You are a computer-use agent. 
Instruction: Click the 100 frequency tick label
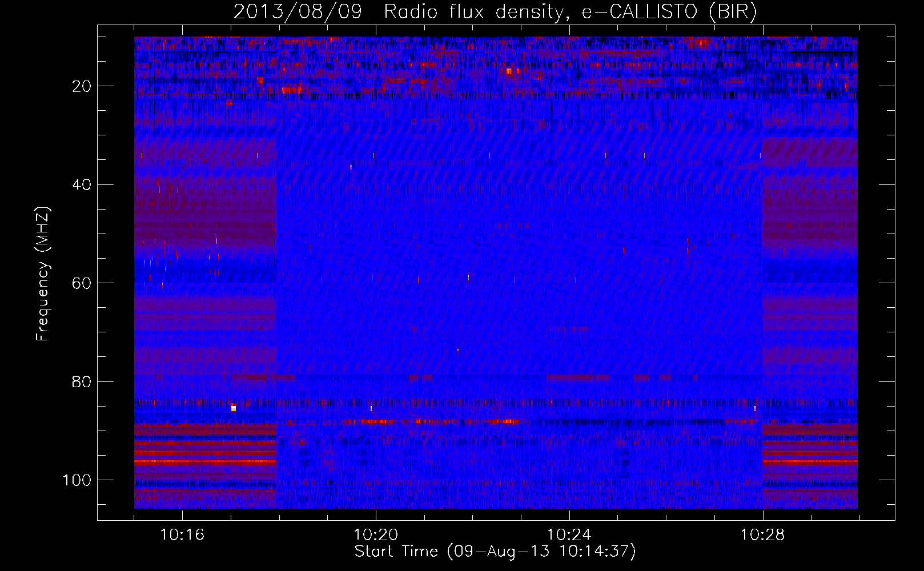tap(77, 480)
